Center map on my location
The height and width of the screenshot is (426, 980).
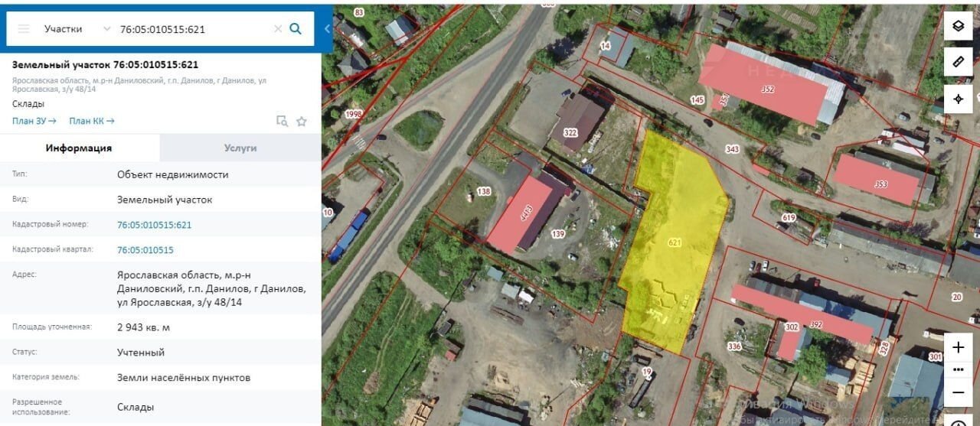tap(958, 99)
